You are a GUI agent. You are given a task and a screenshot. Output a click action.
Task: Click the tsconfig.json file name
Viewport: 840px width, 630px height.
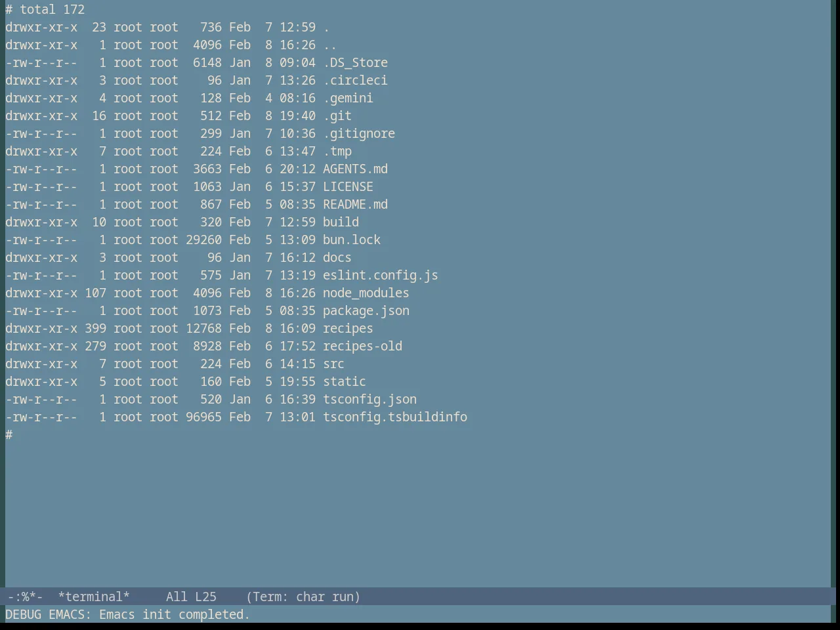369,399
